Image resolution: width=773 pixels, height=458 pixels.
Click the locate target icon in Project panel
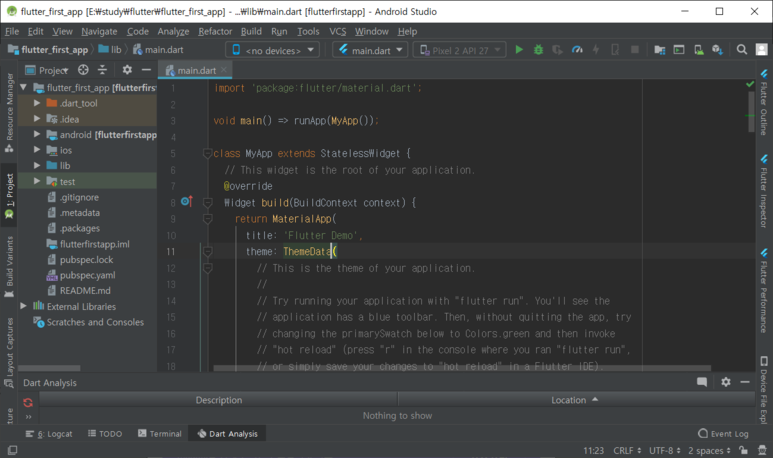tap(83, 70)
